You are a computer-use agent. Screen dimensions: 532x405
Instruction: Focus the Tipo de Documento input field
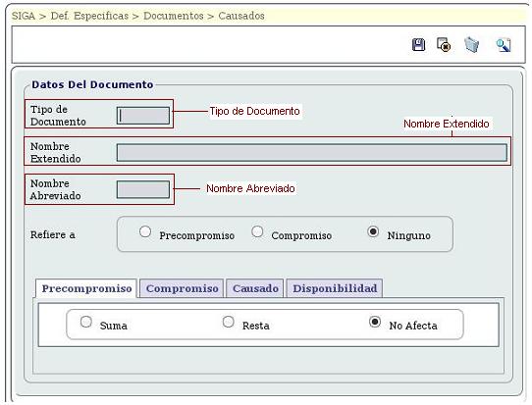point(143,116)
